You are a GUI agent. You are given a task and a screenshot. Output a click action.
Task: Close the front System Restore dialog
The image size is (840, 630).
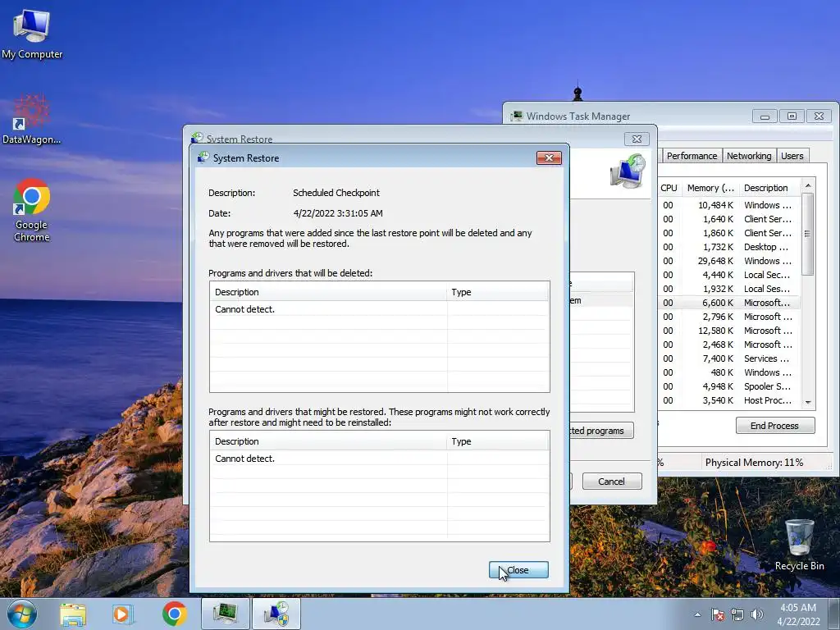coord(549,157)
